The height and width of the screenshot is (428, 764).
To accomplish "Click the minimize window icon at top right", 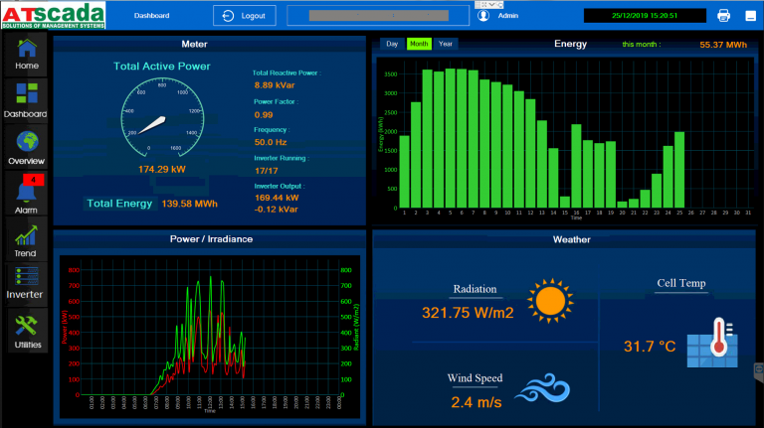I will (x=748, y=16).
